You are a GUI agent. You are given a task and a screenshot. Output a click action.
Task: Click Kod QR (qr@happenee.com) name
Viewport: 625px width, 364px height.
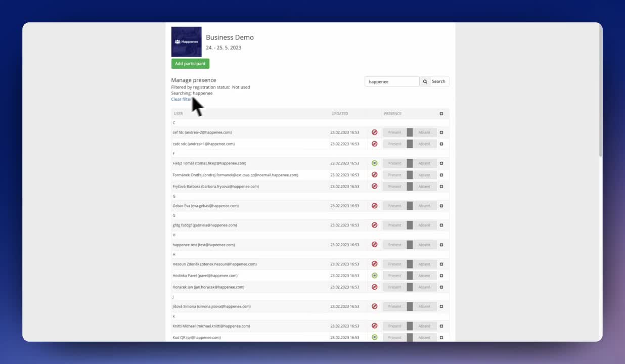click(197, 337)
